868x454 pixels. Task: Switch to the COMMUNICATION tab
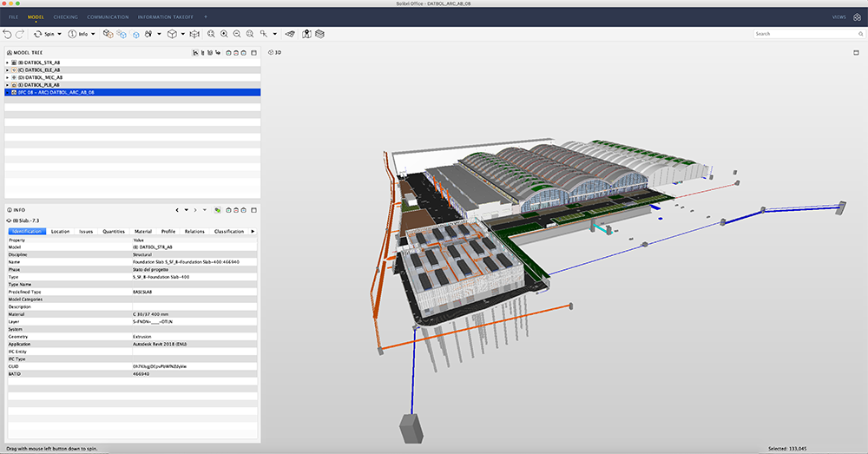[x=108, y=17]
